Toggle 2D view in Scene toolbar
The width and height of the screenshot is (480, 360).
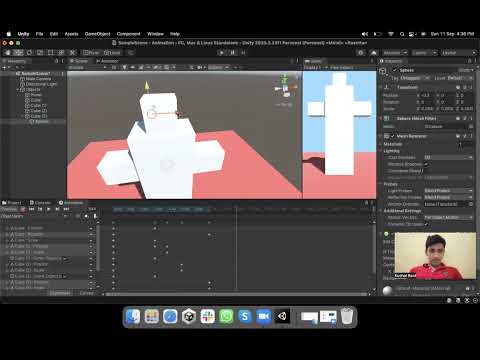[114, 67]
